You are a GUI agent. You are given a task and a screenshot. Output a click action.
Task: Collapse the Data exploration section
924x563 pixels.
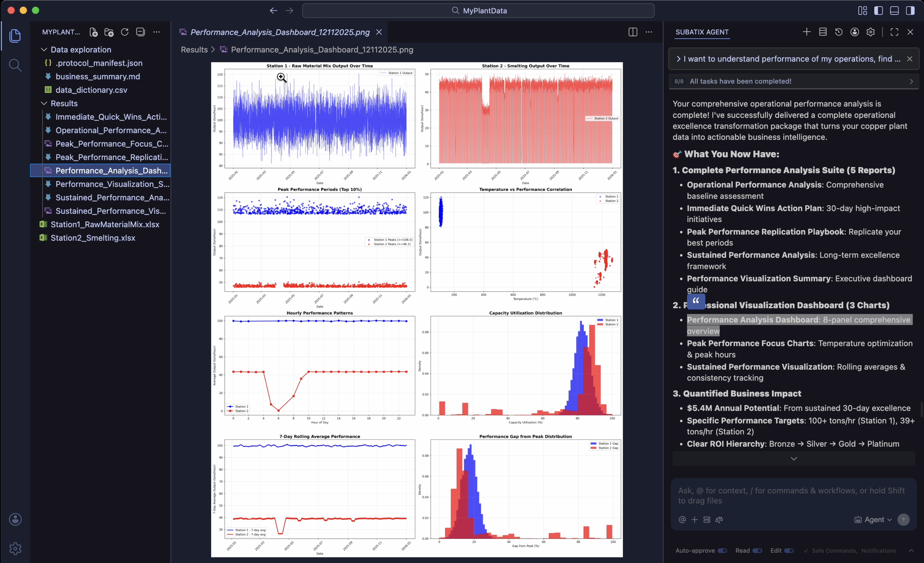point(44,49)
